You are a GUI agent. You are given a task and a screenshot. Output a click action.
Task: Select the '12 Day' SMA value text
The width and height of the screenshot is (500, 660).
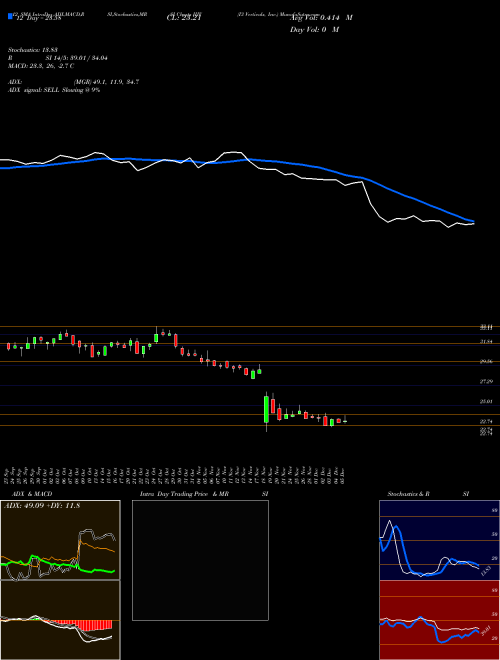(x=39, y=18)
